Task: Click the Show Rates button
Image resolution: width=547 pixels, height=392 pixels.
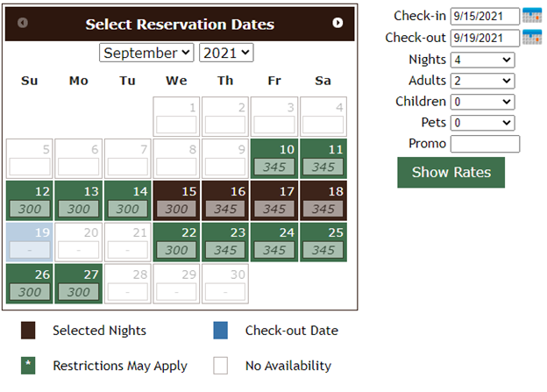Action: pyautogui.click(x=451, y=172)
